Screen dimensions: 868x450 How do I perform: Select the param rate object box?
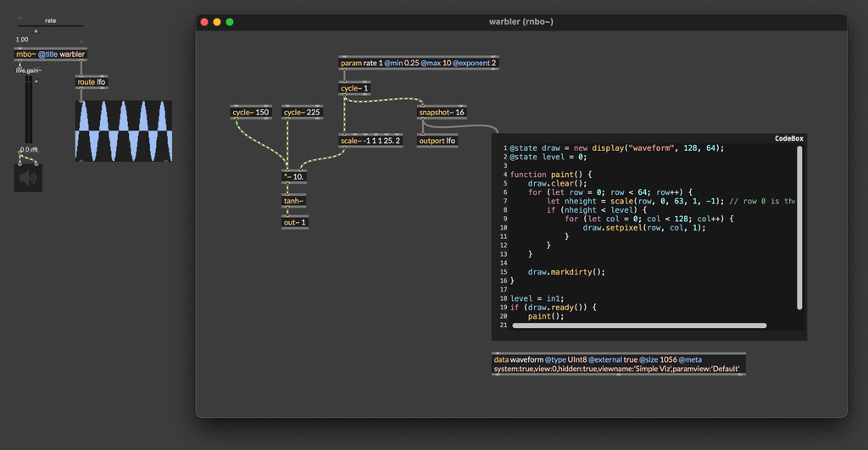click(x=419, y=63)
